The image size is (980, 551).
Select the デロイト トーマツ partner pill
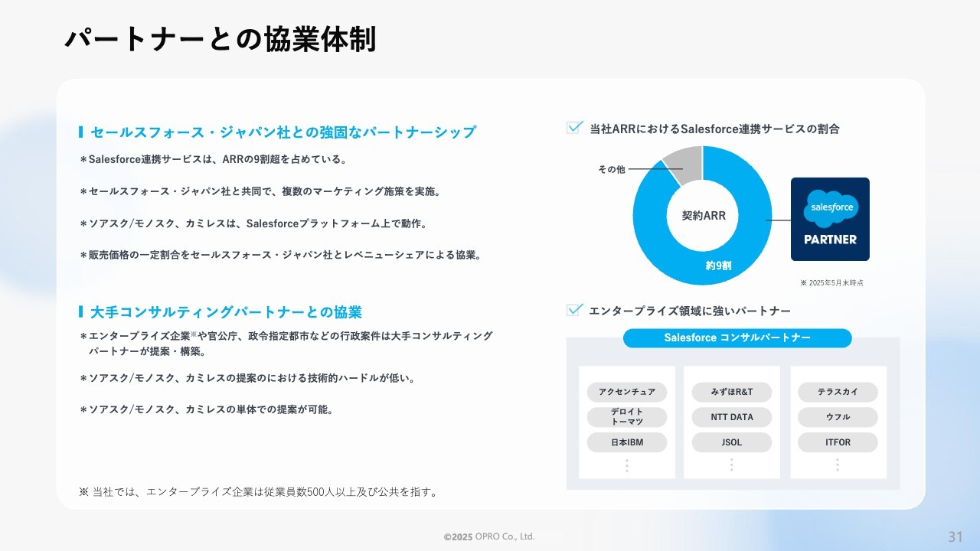[627, 417]
